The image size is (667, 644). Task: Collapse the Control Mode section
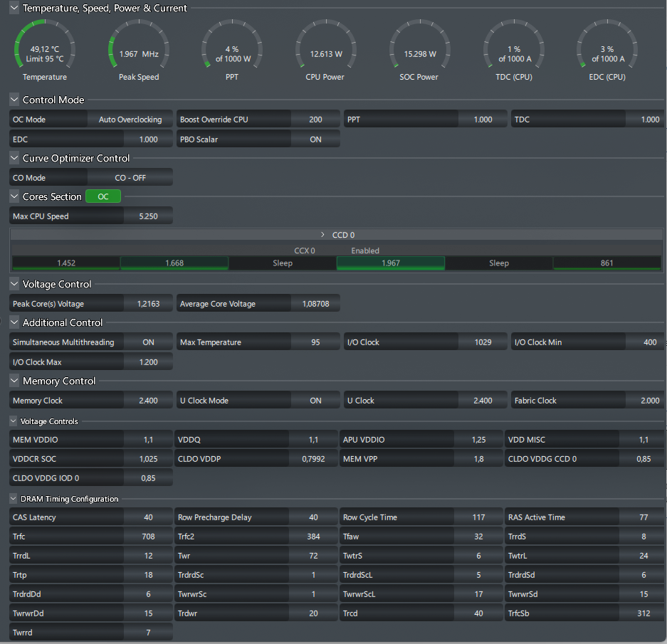[14, 100]
